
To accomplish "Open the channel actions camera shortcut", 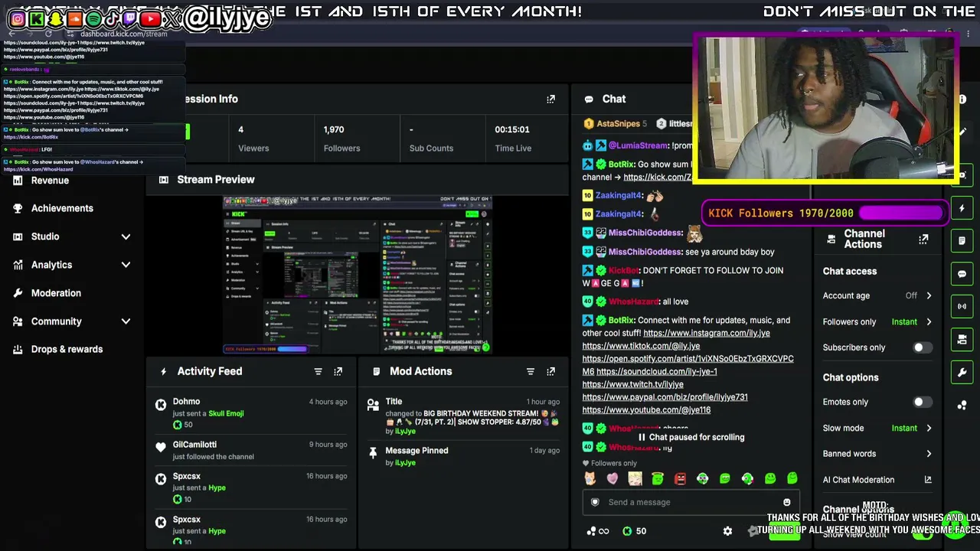I will [962, 339].
